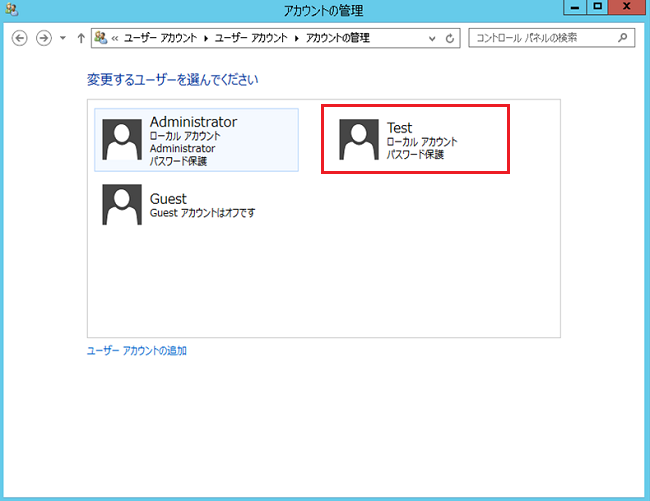Viewport: 650px width, 501px height.
Task: Click the window icon in the title bar
Action: click(x=10, y=9)
